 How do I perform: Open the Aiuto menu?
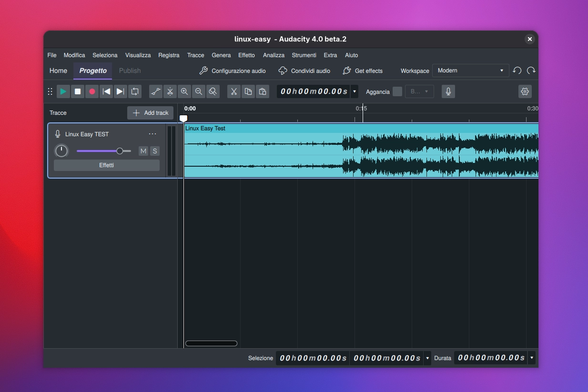(x=351, y=55)
